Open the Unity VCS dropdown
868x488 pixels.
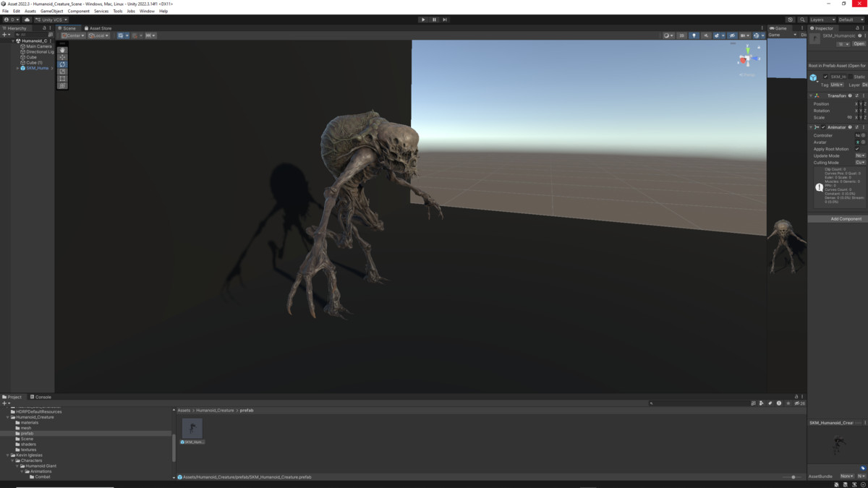click(x=51, y=20)
